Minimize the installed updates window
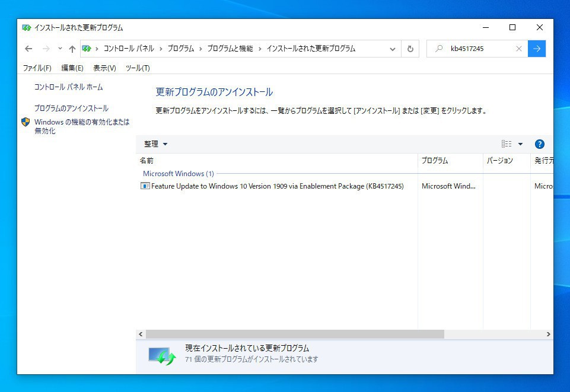Image resolution: width=570 pixels, height=392 pixels. [486, 27]
